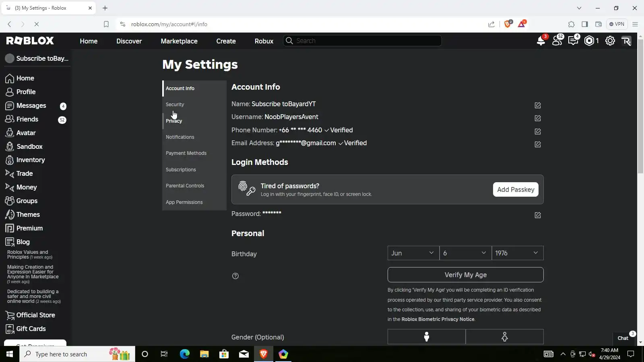
Task: Click the Windows taskbar search box
Action: 77,354
